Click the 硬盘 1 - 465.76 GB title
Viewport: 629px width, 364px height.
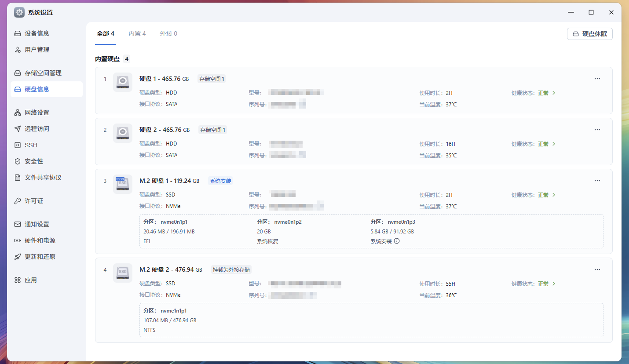tap(164, 79)
